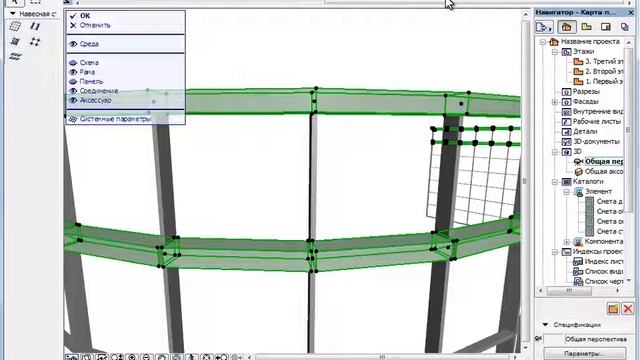Select the Accessory tool in the toolbox
The height and width of the screenshot is (360, 640).
pos(15,56)
